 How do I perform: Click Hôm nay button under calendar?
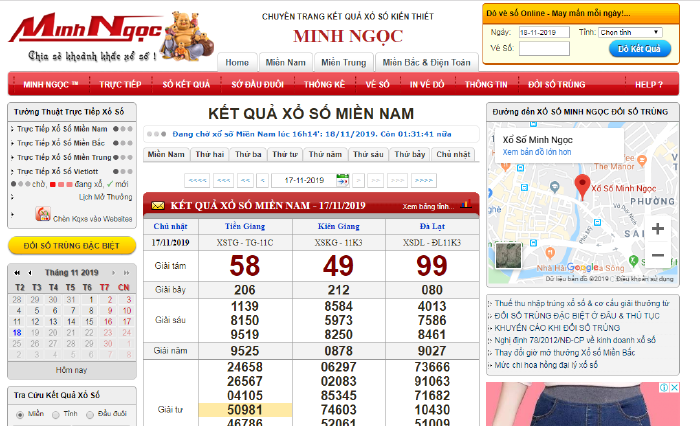coord(71,370)
